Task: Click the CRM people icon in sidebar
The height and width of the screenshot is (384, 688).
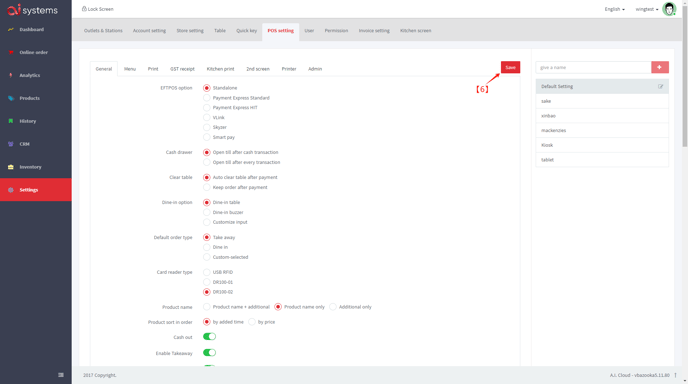Action: pos(11,144)
